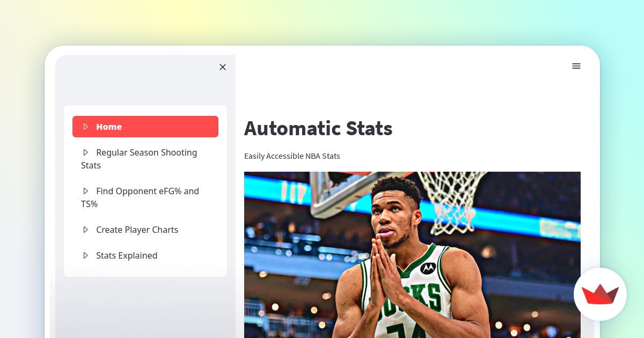This screenshot has height=338, width=644.
Task: Open Regular Season Shooting Stats page
Action: click(146, 153)
